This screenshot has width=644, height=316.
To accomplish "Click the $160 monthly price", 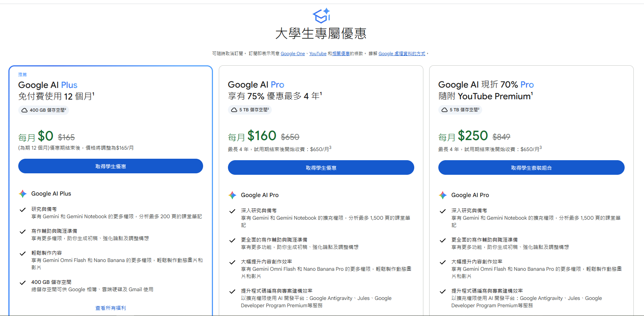I will (x=262, y=136).
